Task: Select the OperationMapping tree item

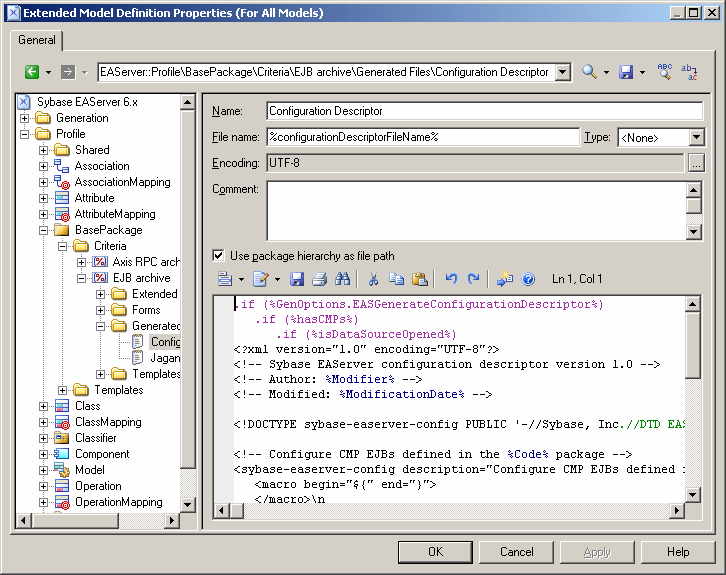Action: [x=119, y=502]
